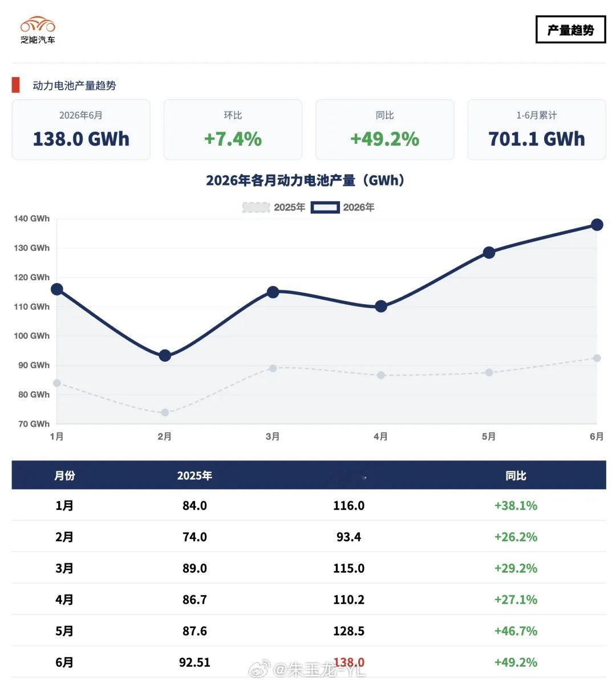Viewport: 616px width, 684px height.
Task: Select the red 138.0 table cell
Action: click(x=348, y=663)
